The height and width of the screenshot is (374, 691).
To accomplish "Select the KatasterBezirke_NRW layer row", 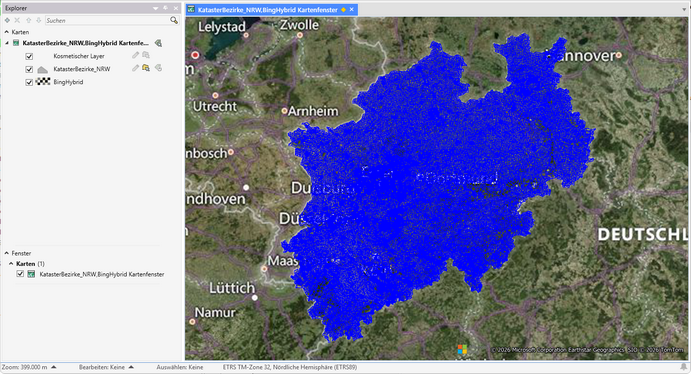I will 82,69.
